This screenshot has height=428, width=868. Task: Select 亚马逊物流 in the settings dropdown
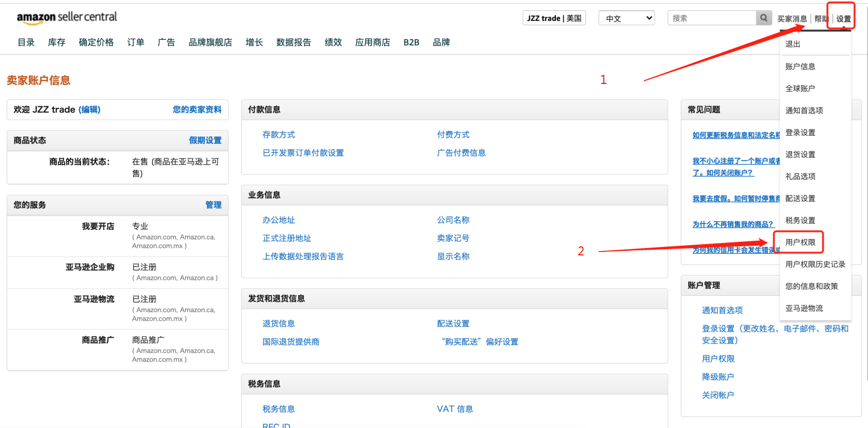804,308
